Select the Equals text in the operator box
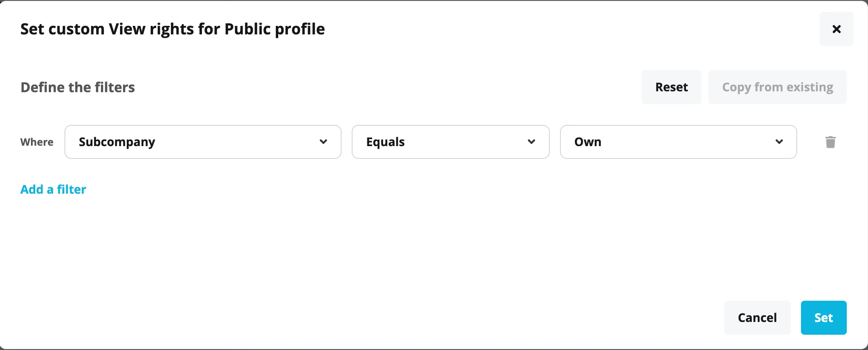The image size is (868, 350). coord(385,142)
